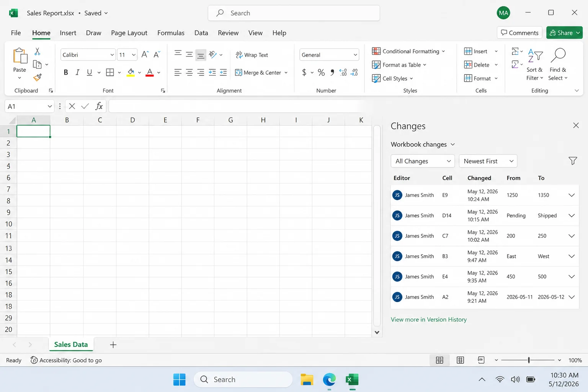Click the Increase Decimal icon

tap(343, 72)
